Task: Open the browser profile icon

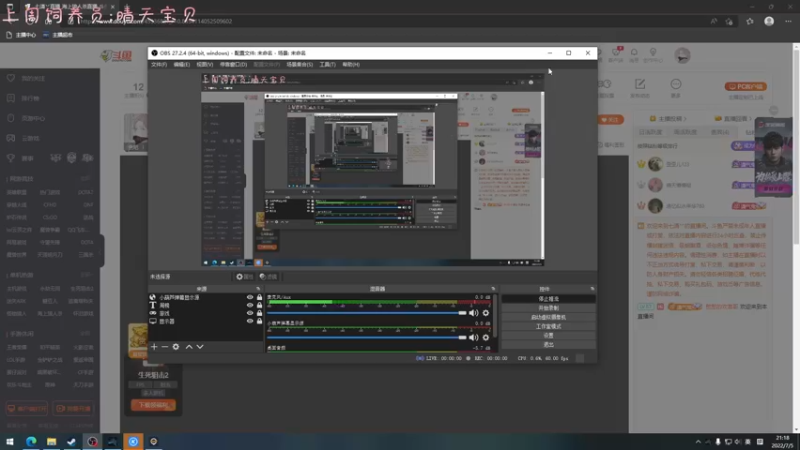Action: 769,21
